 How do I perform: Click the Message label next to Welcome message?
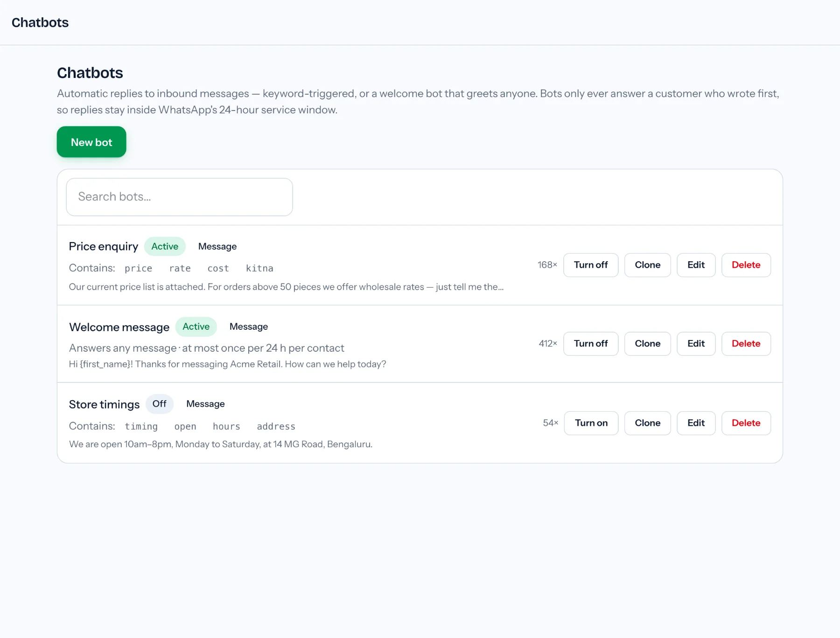click(x=249, y=326)
